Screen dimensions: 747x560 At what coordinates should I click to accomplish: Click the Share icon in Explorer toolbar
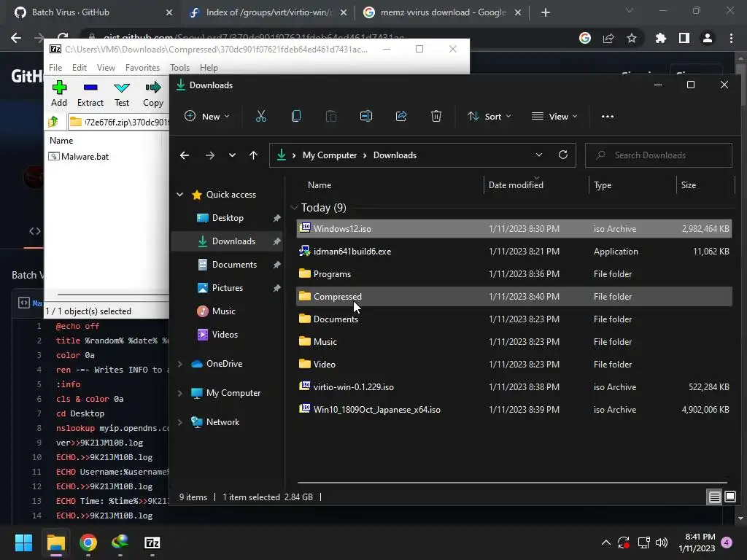click(x=401, y=116)
